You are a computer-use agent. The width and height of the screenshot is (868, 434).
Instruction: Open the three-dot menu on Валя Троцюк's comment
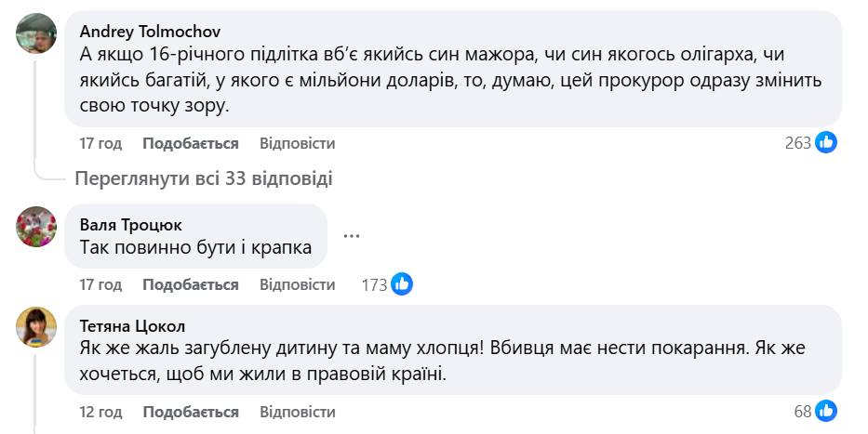pos(352,236)
